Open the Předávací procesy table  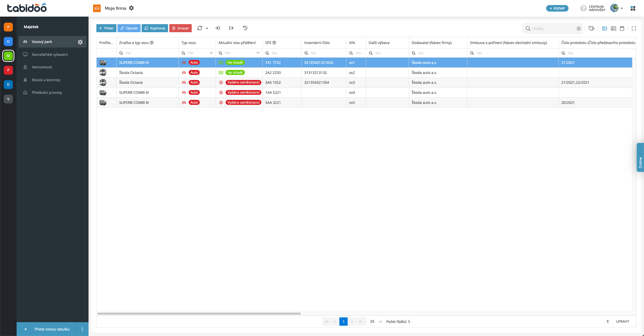pos(47,92)
